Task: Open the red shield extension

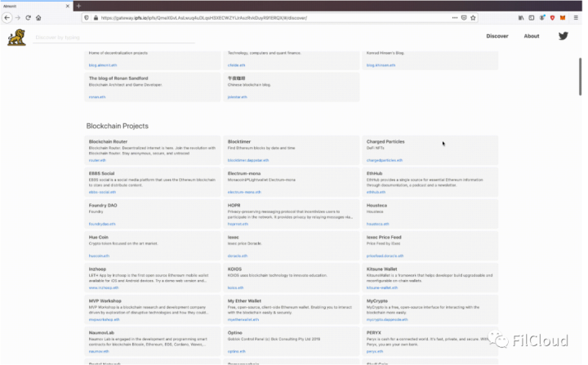Action: point(552,18)
